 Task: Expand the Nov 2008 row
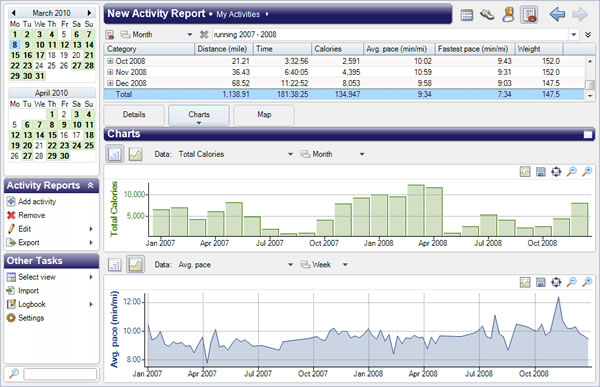(x=110, y=72)
